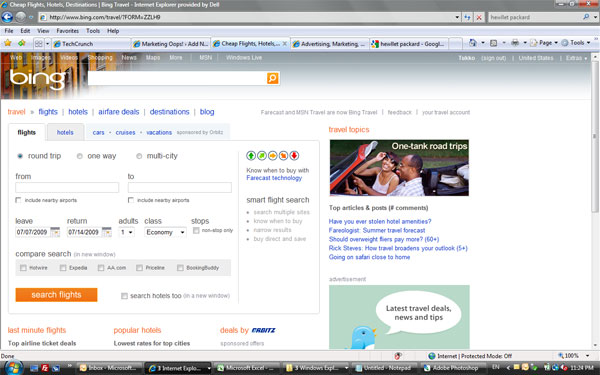Expand the status bar zoom level dropdown

click(587, 356)
